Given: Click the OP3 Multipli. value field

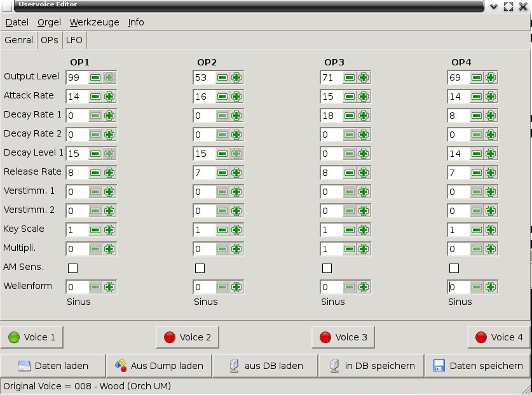Looking at the screenshot, I should [x=332, y=249].
